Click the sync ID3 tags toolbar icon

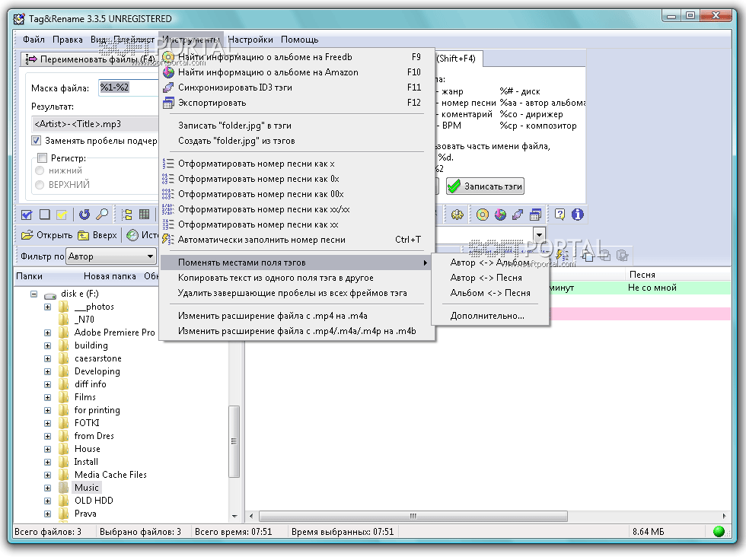(x=518, y=215)
